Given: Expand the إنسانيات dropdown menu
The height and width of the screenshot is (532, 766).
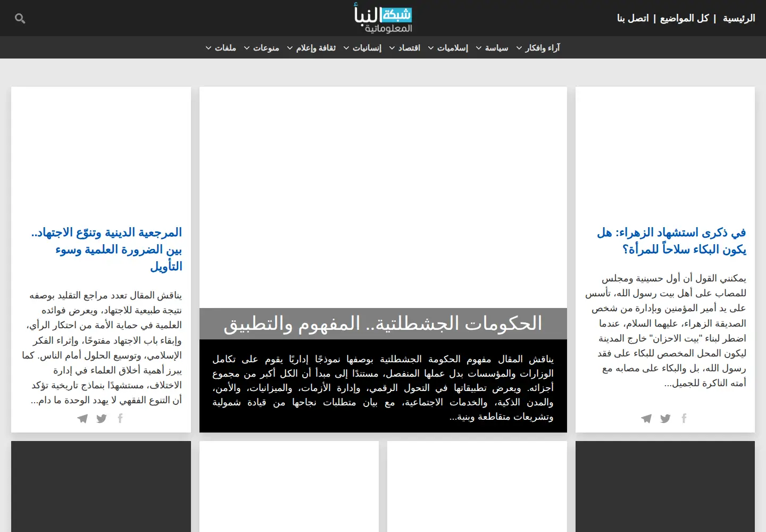Looking at the screenshot, I should click(x=362, y=48).
